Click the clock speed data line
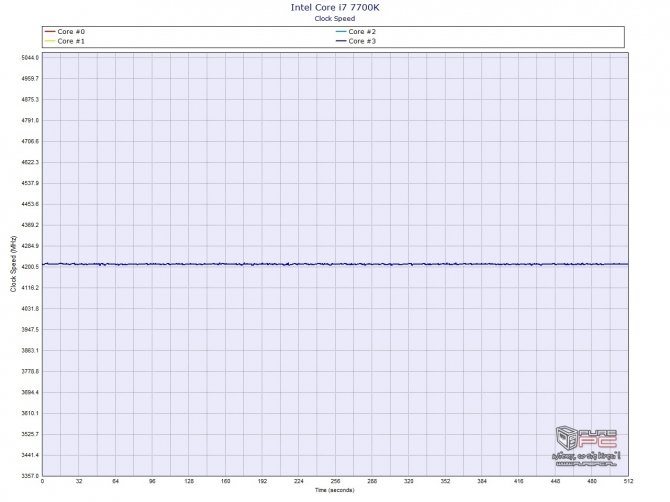 pos(335,264)
